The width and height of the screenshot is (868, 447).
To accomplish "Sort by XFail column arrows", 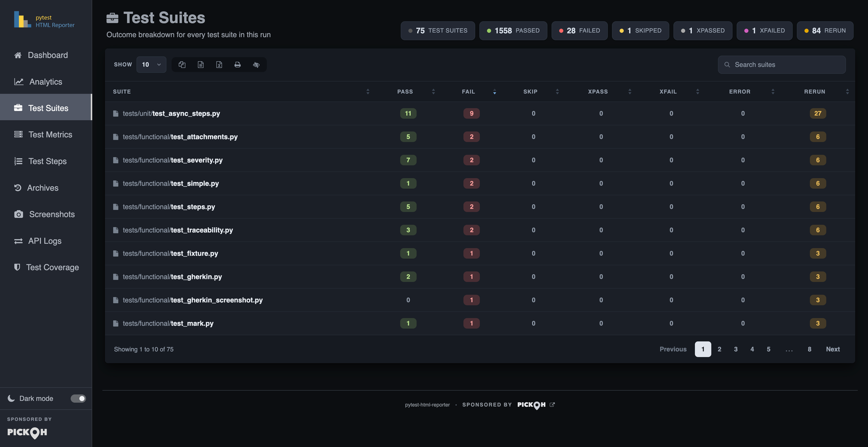I will pos(698,92).
